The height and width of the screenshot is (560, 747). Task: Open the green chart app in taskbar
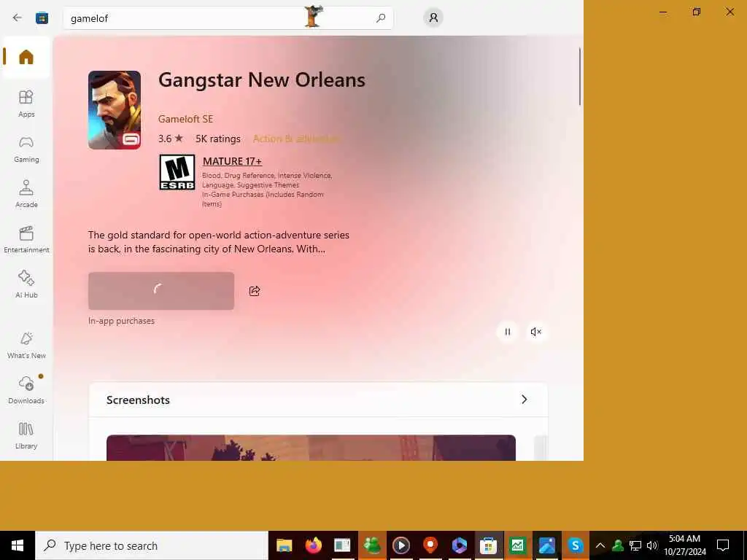(x=518, y=545)
